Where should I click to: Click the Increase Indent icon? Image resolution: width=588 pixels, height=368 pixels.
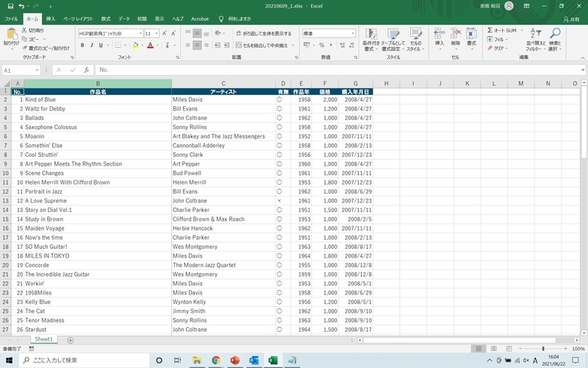pos(226,45)
